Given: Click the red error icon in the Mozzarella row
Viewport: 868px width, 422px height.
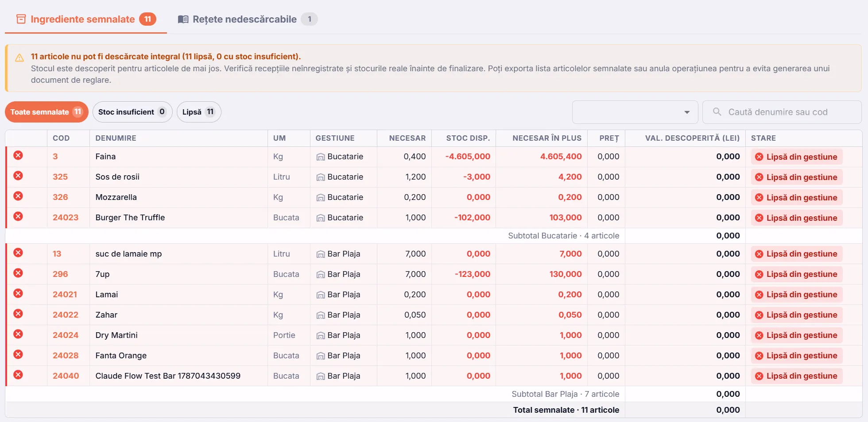Looking at the screenshot, I should 18,196.
